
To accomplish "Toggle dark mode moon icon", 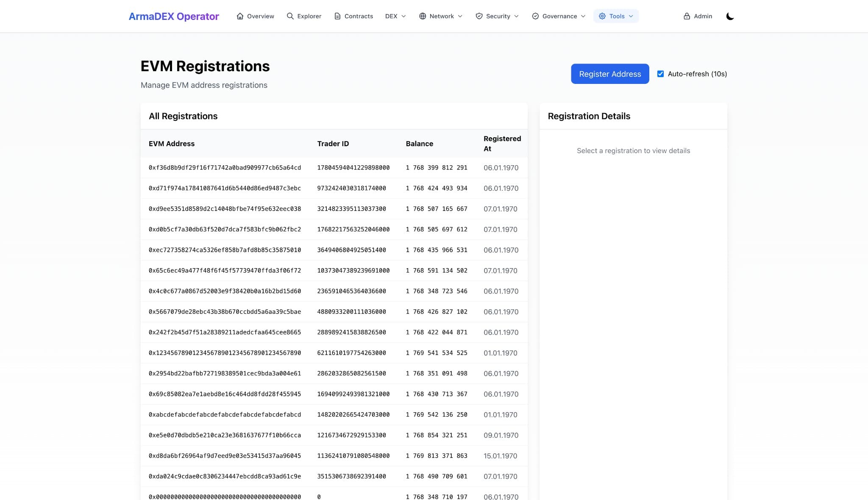I will 730,16.
